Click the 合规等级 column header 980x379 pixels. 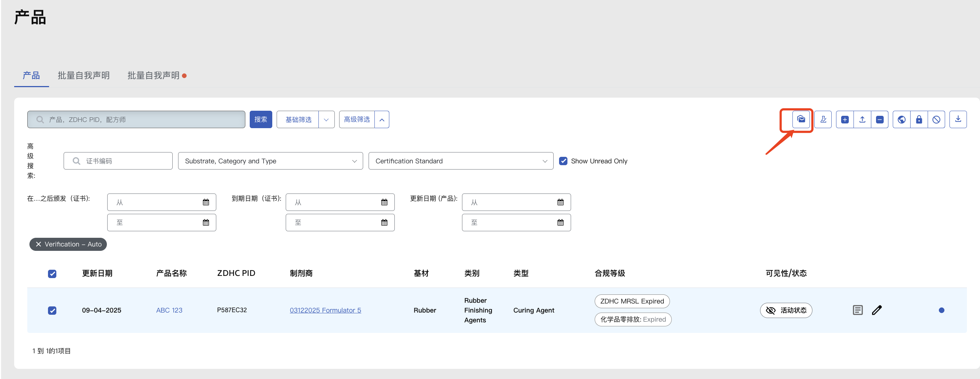pos(610,273)
